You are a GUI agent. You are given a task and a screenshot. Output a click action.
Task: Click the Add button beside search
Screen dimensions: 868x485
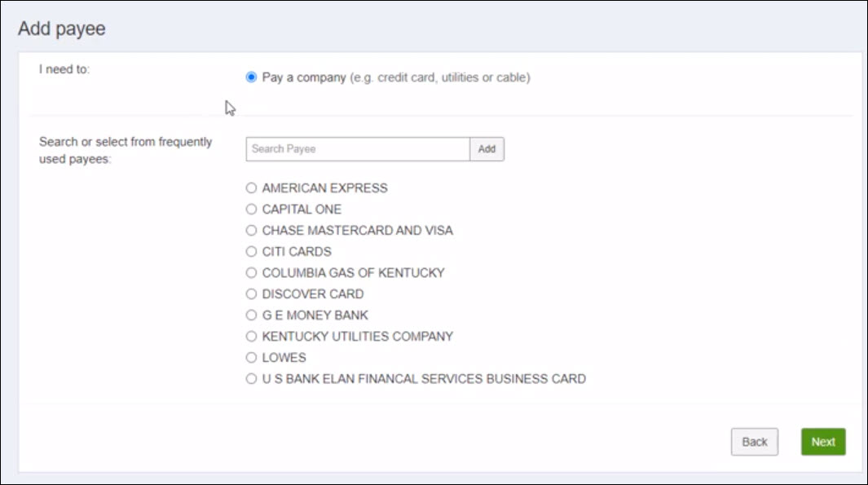[x=487, y=149]
